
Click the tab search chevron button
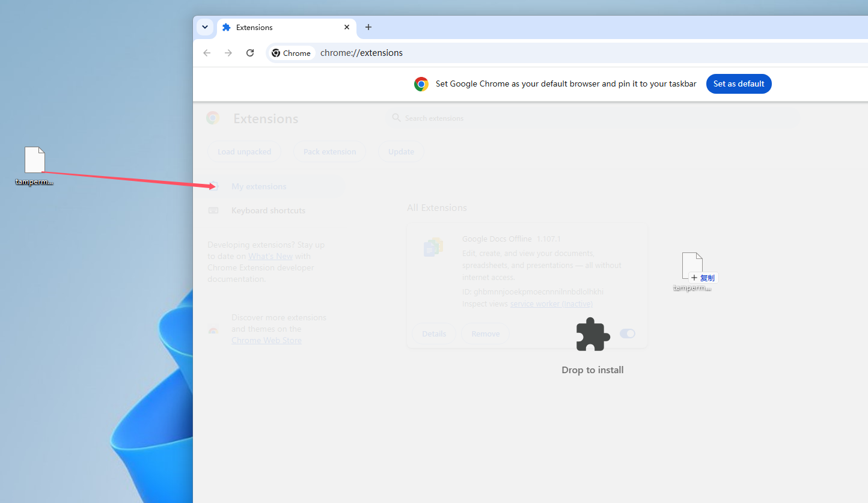(205, 27)
